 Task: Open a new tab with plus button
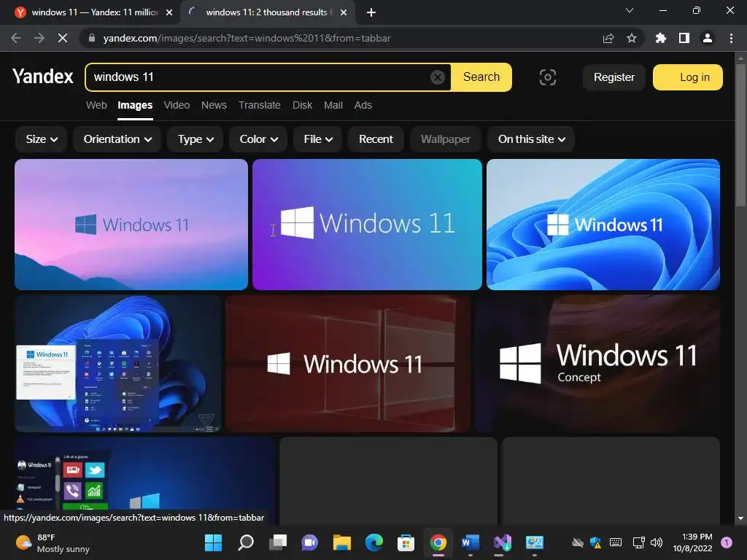point(371,12)
